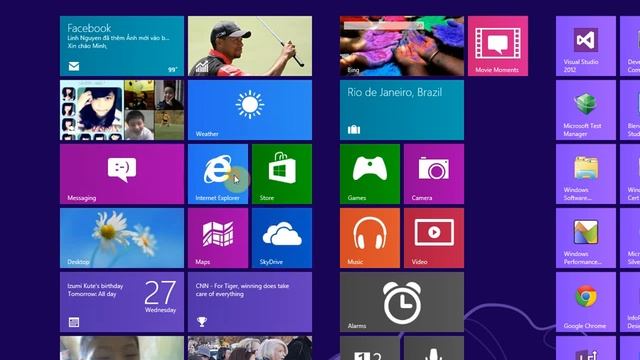Open the Rio de Janeiro travel tile
Screen dimensions: 640x360
pos(402,110)
